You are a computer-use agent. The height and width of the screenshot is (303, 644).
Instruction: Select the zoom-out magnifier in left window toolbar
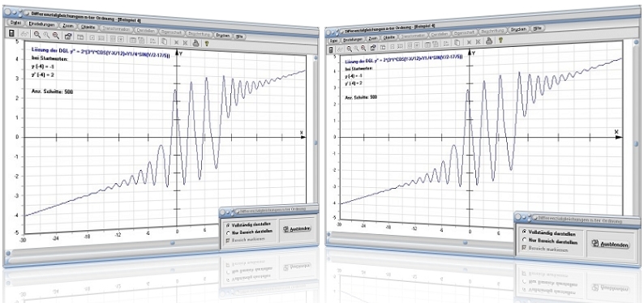pyautogui.click(x=56, y=36)
